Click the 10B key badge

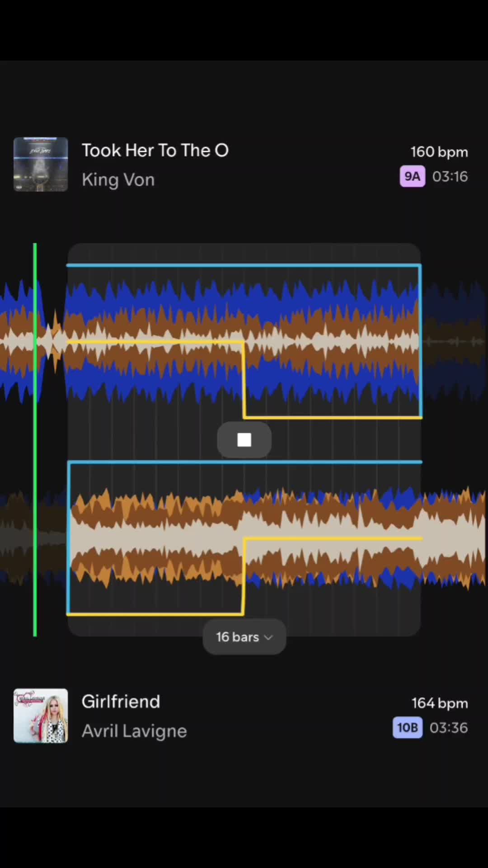click(x=408, y=727)
